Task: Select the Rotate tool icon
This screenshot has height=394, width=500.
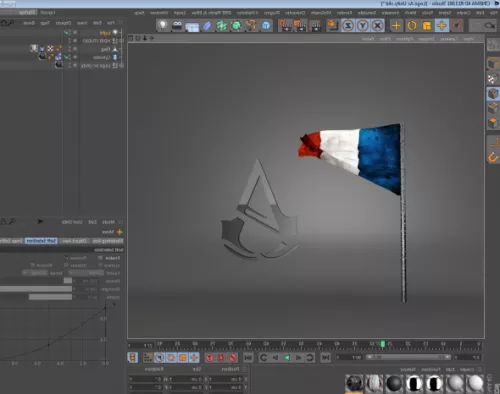Action: (412, 26)
